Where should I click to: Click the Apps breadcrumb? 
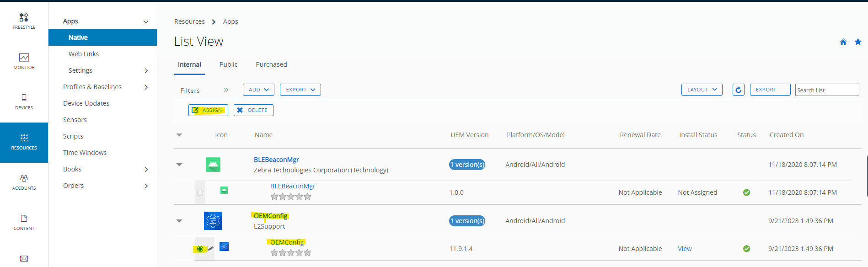(x=230, y=21)
